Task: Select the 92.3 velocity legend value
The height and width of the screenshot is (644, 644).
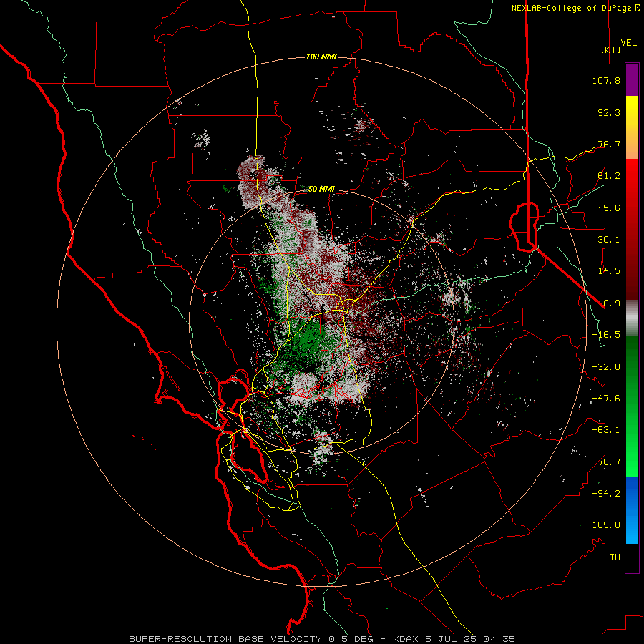Action: click(x=609, y=112)
